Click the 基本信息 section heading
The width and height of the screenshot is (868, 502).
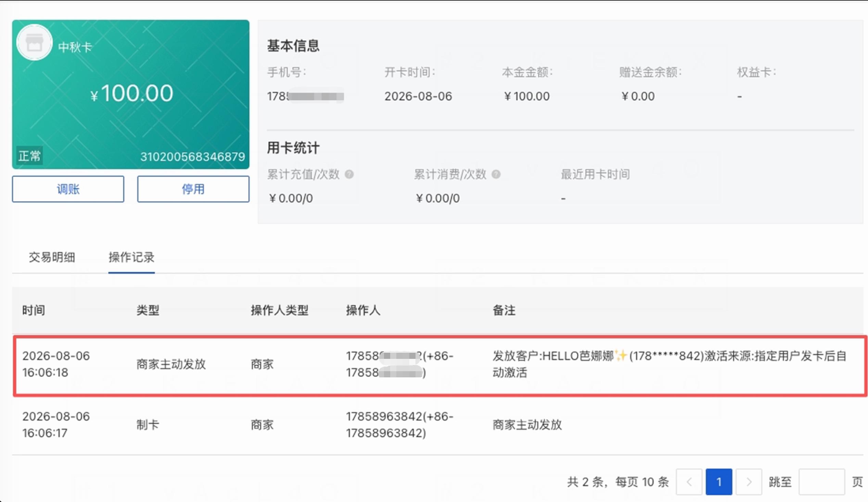pos(293,46)
